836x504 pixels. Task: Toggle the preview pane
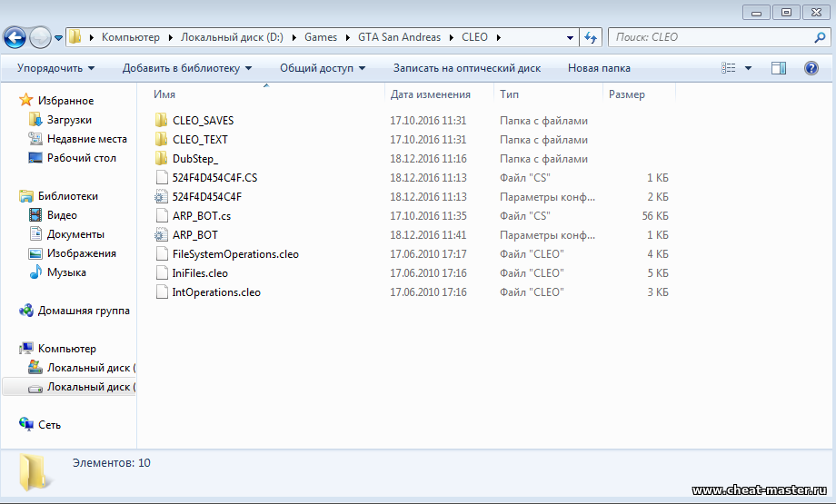(x=779, y=68)
